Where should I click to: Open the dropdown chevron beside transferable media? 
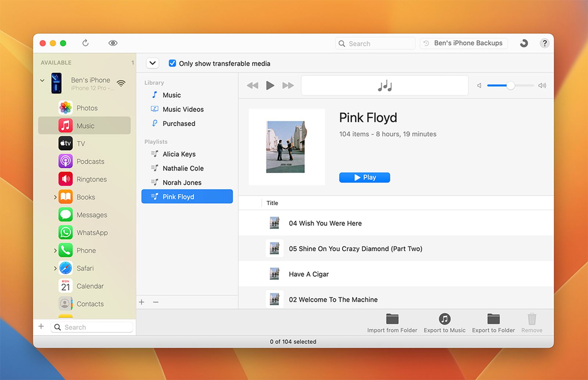point(153,63)
